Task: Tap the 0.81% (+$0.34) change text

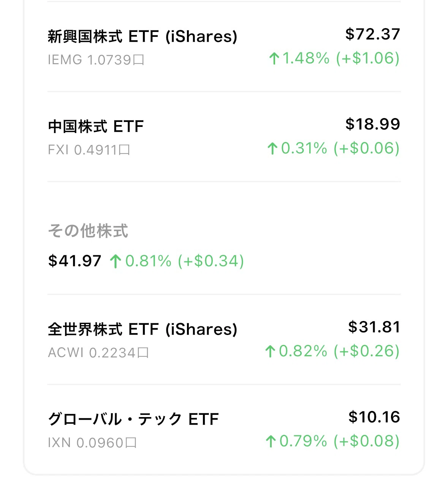Action: 185,261
